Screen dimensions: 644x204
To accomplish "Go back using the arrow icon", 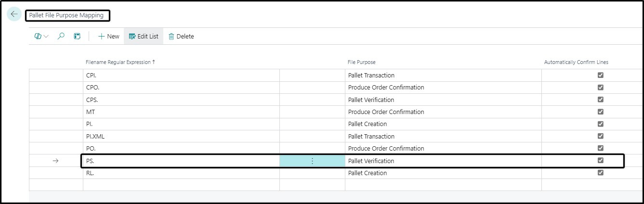I will (13, 14).
